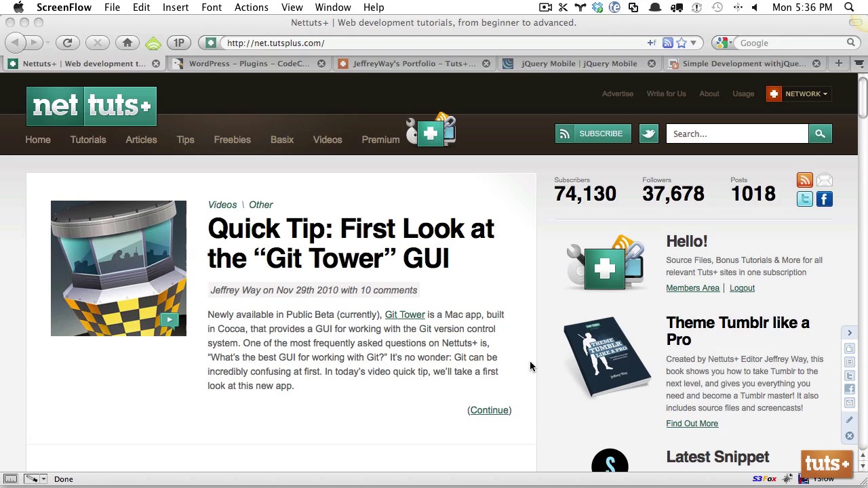
Task: Open a new browser tab with the plus button
Action: 839,63
